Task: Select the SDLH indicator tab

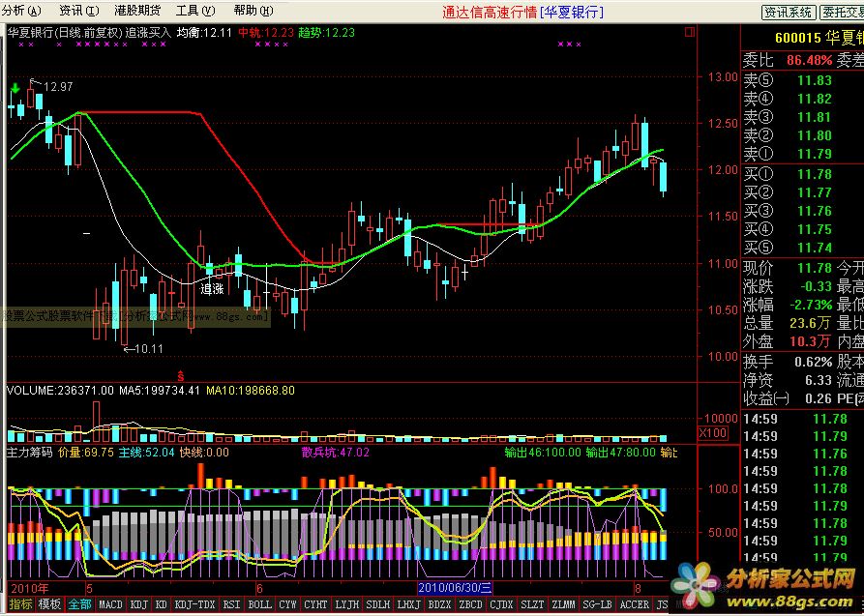Action: (378, 604)
